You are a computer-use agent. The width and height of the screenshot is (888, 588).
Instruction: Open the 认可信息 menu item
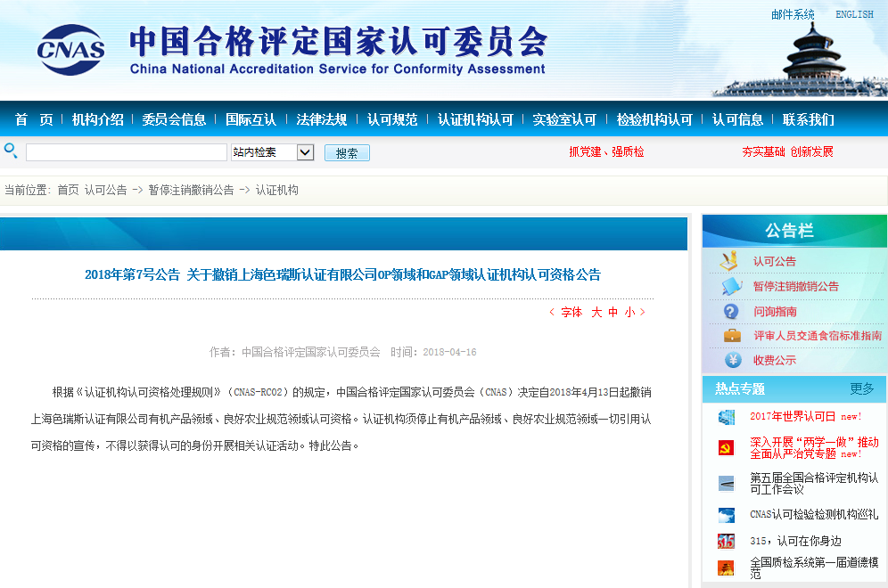pos(738,119)
